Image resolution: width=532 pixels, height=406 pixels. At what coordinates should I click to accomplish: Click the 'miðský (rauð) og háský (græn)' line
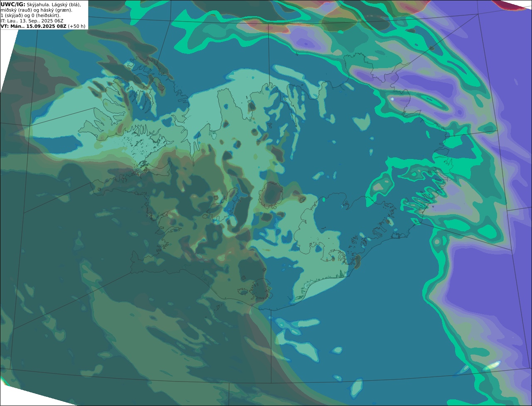point(36,10)
